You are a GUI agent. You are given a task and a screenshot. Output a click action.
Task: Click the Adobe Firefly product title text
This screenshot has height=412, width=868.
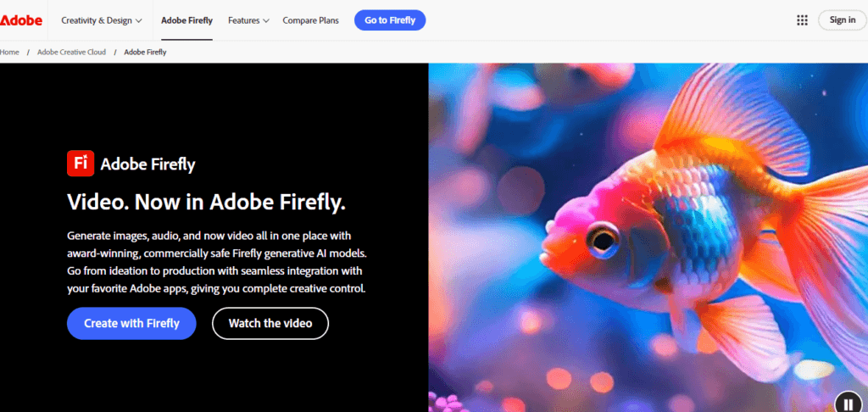coord(147,164)
